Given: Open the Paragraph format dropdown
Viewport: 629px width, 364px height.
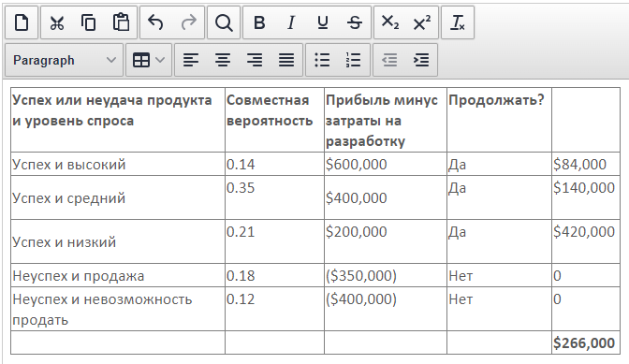Looking at the screenshot, I should click(65, 60).
